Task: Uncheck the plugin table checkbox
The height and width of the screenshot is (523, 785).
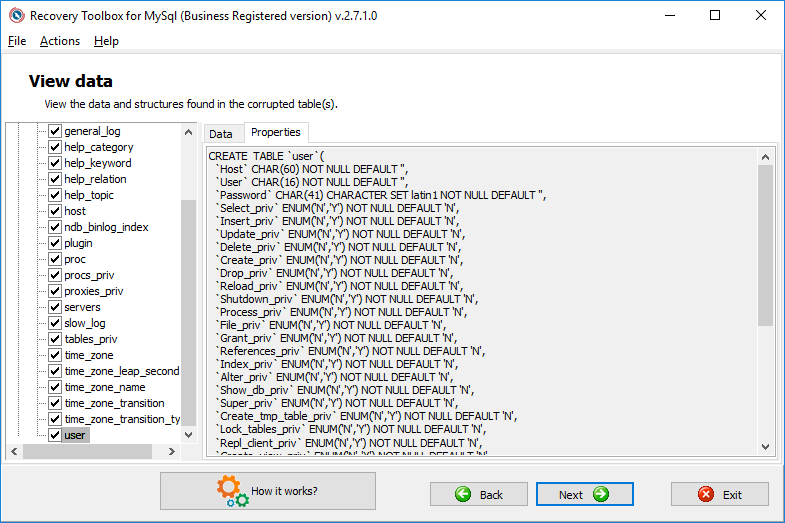Action: 55,243
